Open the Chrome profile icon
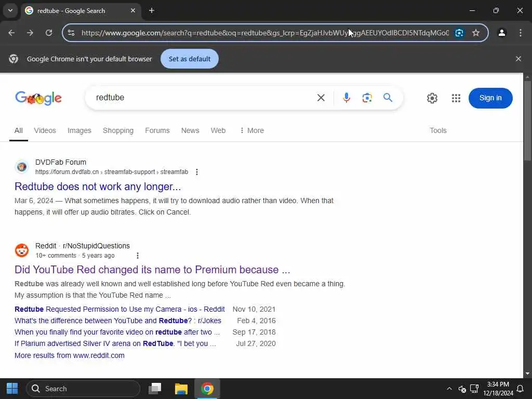 point(502,33)
